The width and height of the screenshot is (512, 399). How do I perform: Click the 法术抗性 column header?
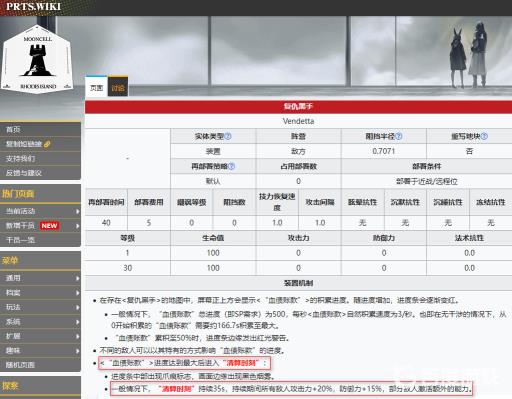(469, 238)
